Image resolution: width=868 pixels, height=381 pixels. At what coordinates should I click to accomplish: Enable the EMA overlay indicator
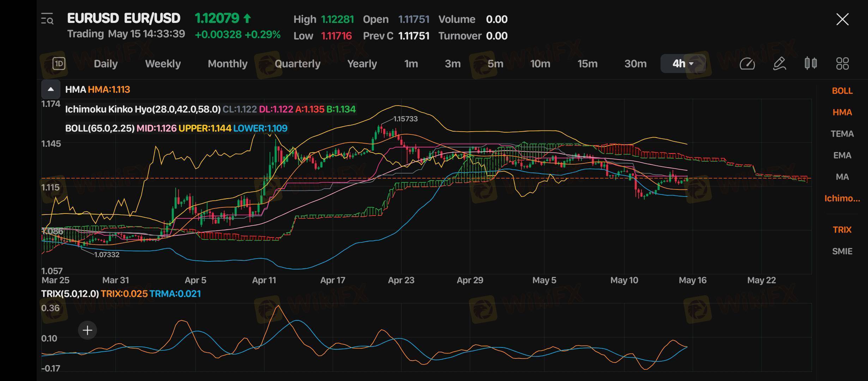(842, 155)
